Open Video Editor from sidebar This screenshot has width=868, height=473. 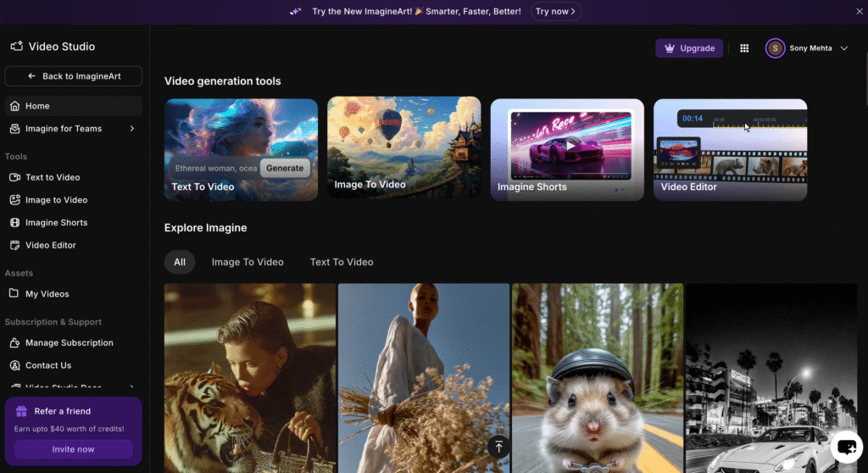50,245
